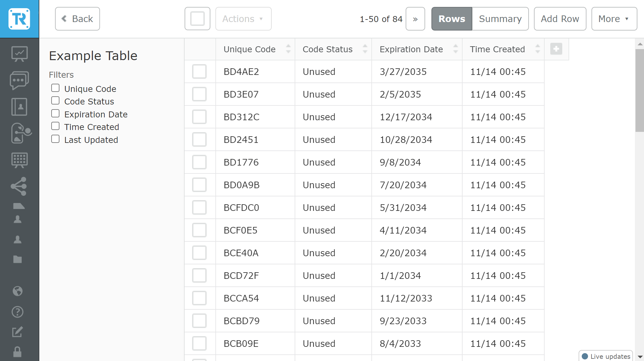Enable the Unique Code filter checkbox
Viewport: 644px width, 361px height.
[x=55, y=88]
